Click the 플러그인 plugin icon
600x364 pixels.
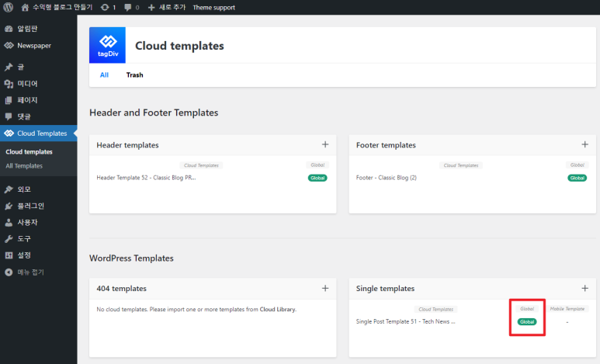coord(9,206)
